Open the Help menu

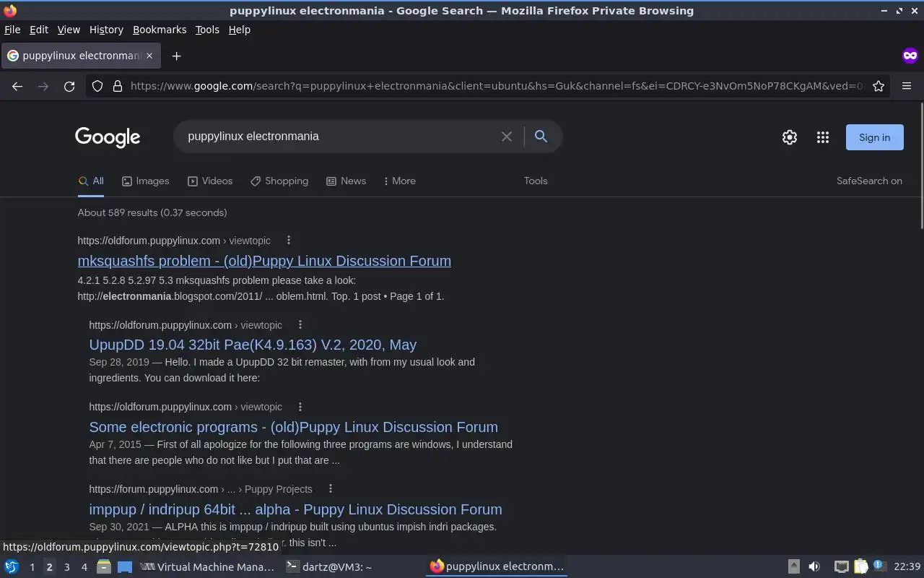pyautogui.click(x=240, y=30)
